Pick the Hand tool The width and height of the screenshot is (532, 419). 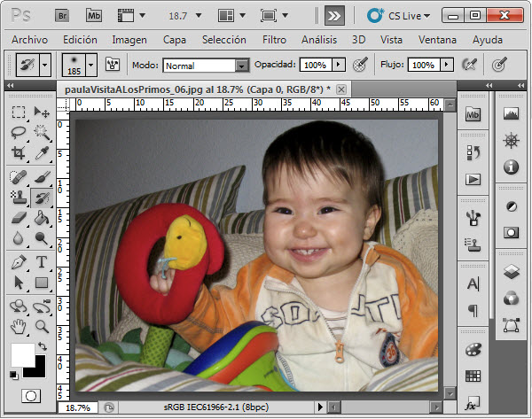pos(19,327)
